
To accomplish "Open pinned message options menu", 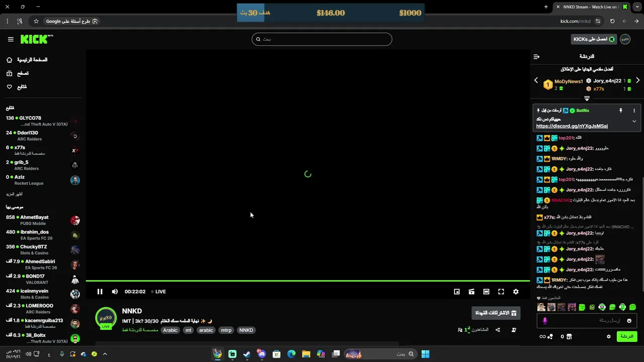I will coord(634,111).
